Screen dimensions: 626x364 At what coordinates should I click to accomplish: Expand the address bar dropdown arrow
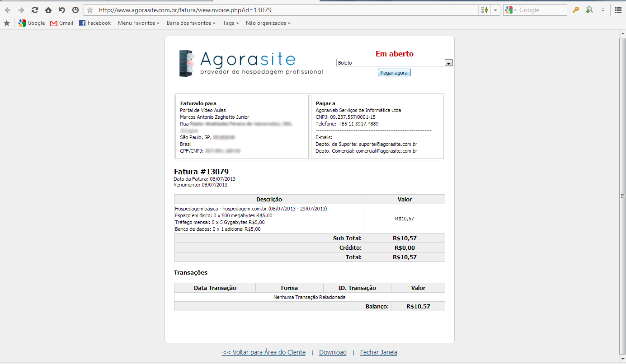pyautogui.click(x=496, y=10)
